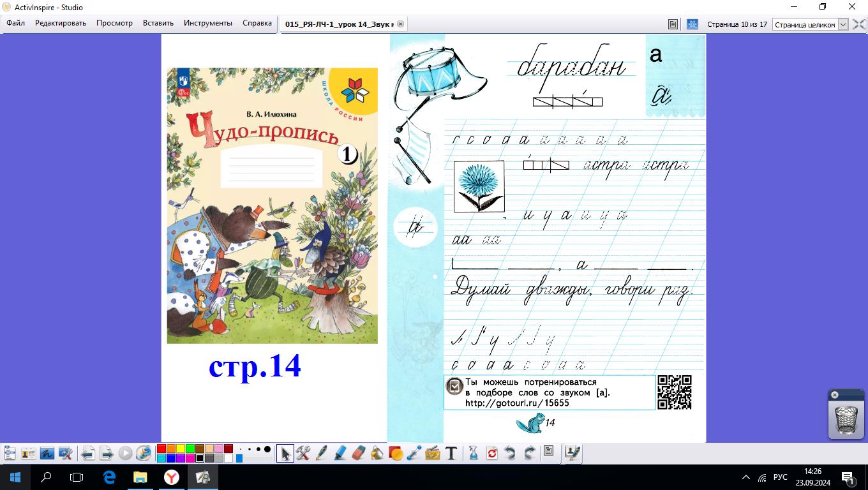Redo the last action
Screen dimensions: 868x490
[529, 453]
